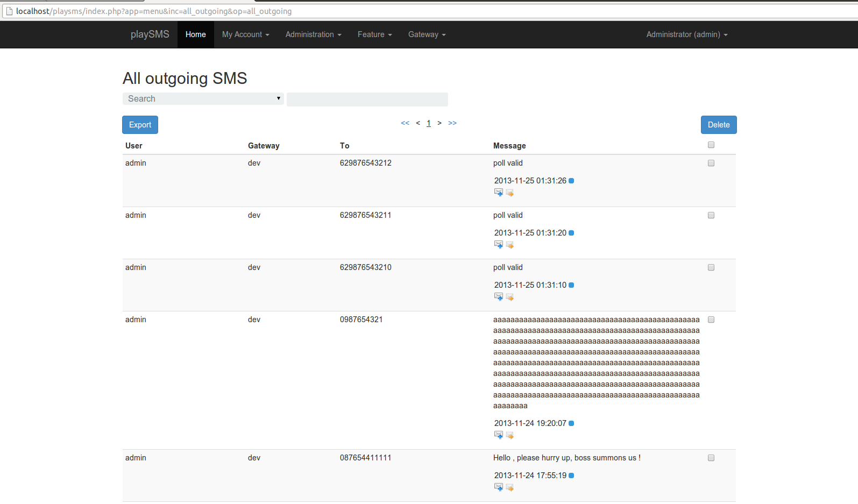The height and width of the screenshot is (504, 858).
Task: Click the Gateway column header
Action: pos(264,146)
